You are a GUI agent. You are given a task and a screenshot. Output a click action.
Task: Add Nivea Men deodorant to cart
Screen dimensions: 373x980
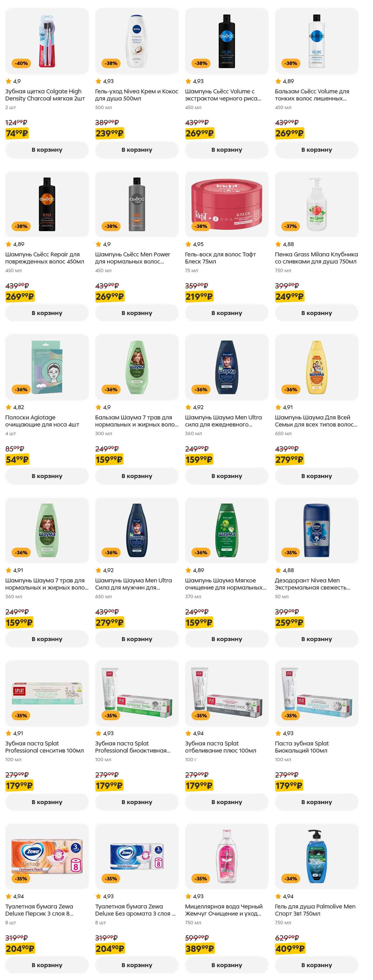click(x=316, y=639)
